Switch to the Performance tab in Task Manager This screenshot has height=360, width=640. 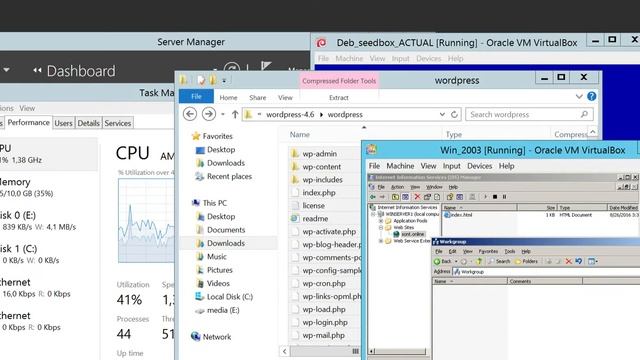point(28,122)
